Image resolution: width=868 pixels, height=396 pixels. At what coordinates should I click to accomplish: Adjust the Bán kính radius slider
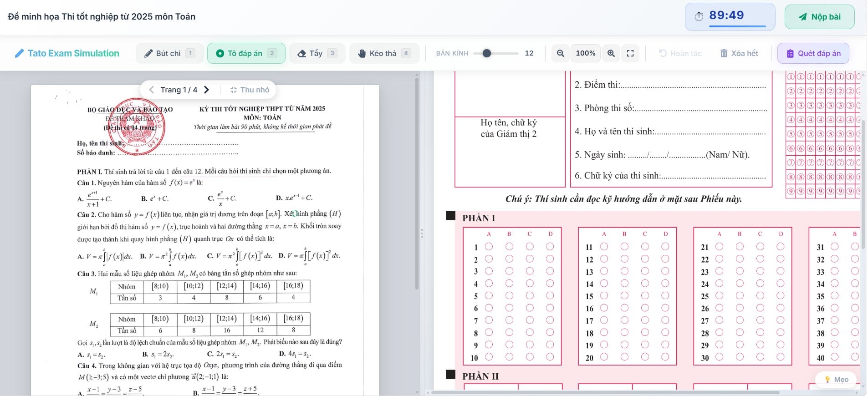coord(495,53)
